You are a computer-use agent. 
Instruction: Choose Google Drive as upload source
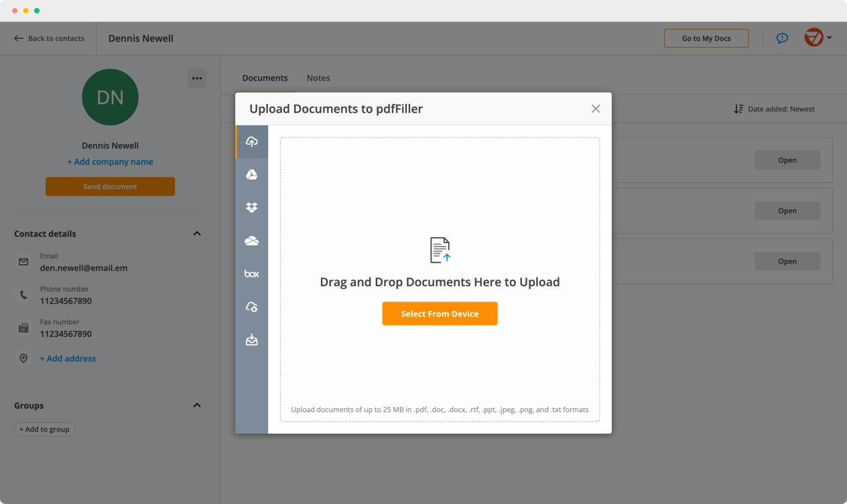(x=252, y=175)
